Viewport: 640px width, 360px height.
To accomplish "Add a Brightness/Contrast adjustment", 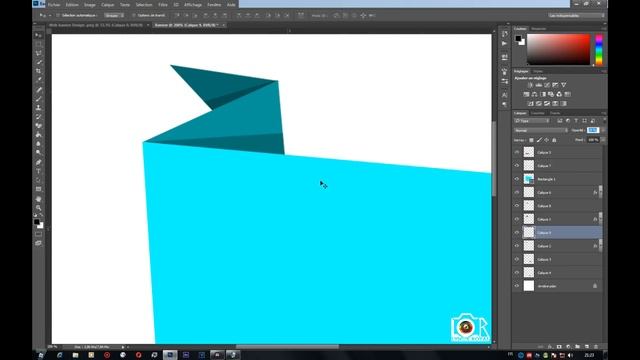I will [530, 85].
